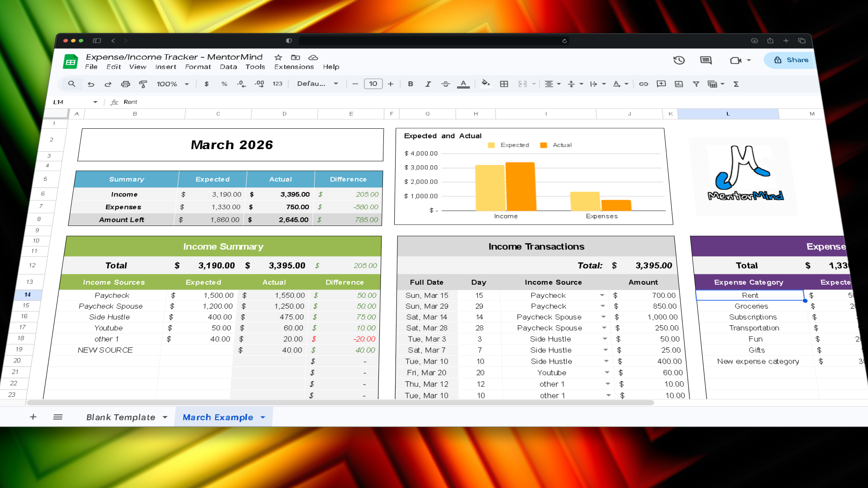Viewport: 868px width, 488px height.
Task: Open the text color picker
Action: tap(463, 84)
